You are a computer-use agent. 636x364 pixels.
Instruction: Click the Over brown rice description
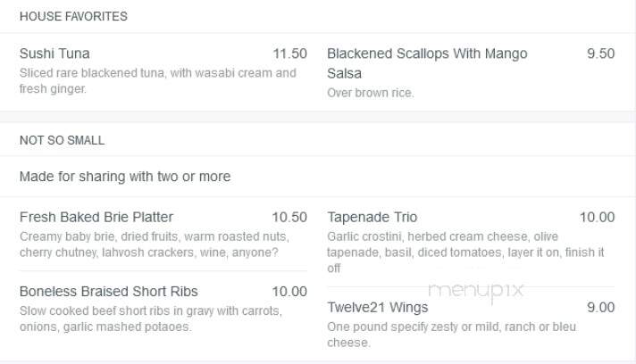371,93
